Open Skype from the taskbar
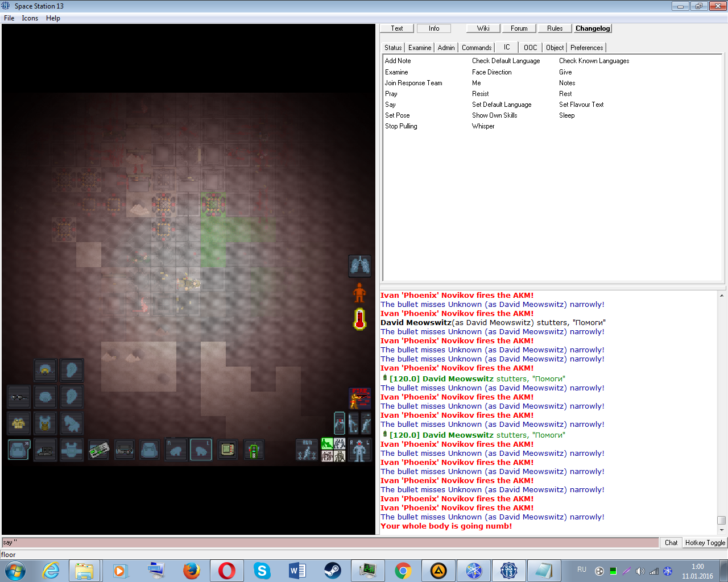Viewport: 728px width, 582px height. coord(262,570)
